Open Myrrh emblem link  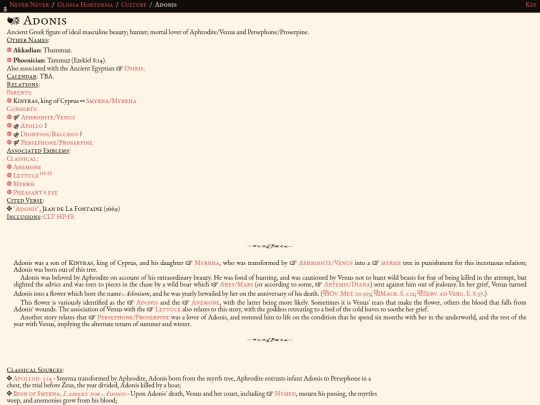tap(23, 184)
